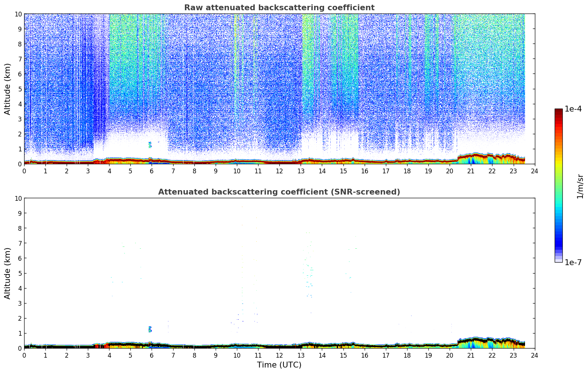Click the bottom plot's 'Altitude (km)' label
588x373 pixels.
tap(8, 273)
